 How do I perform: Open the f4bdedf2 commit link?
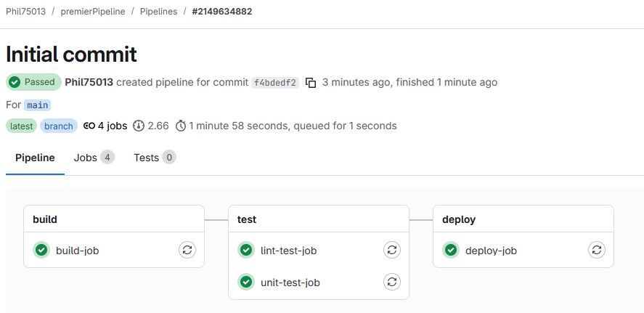pos(275,83)
